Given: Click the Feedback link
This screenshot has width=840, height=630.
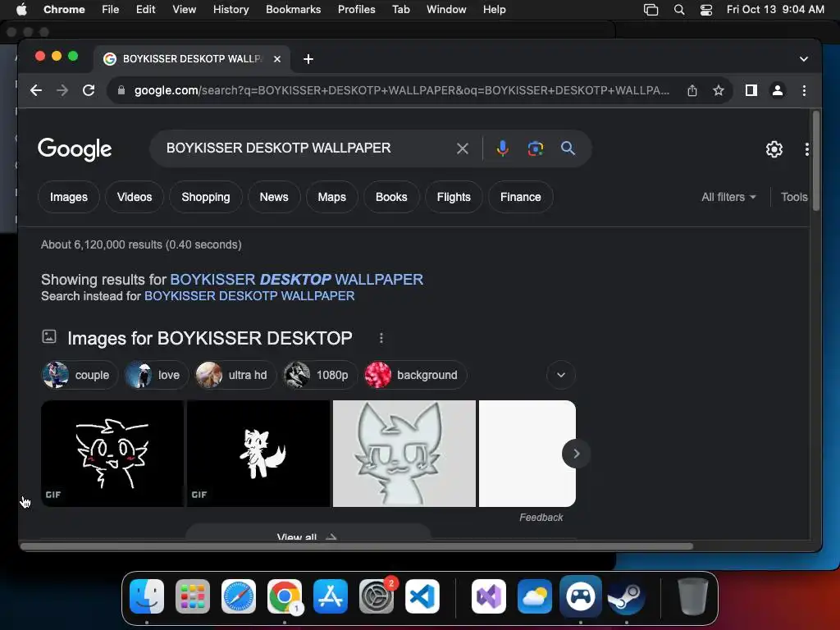Looking at the screenshot, I should pos(541,518).
